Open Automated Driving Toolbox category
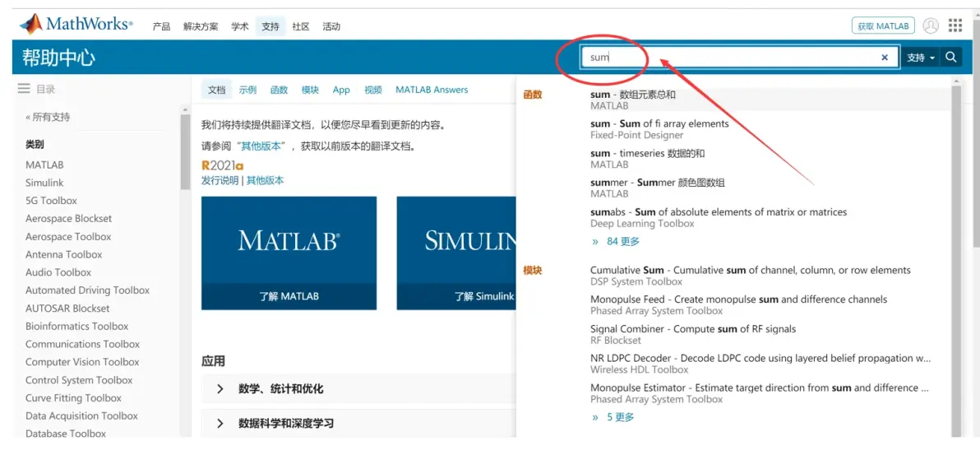This screenshot has width=980, height=450. coord(87,290)
